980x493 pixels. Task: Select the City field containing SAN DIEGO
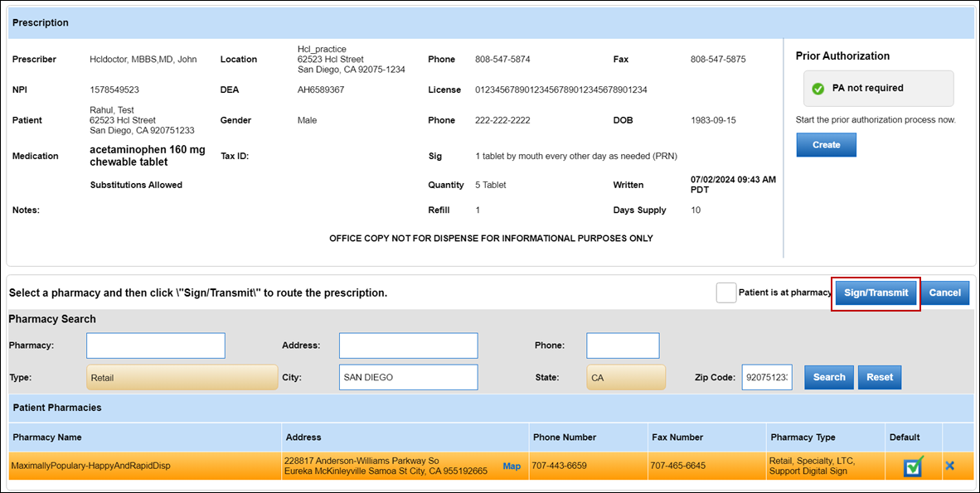(x=408, y=377)
